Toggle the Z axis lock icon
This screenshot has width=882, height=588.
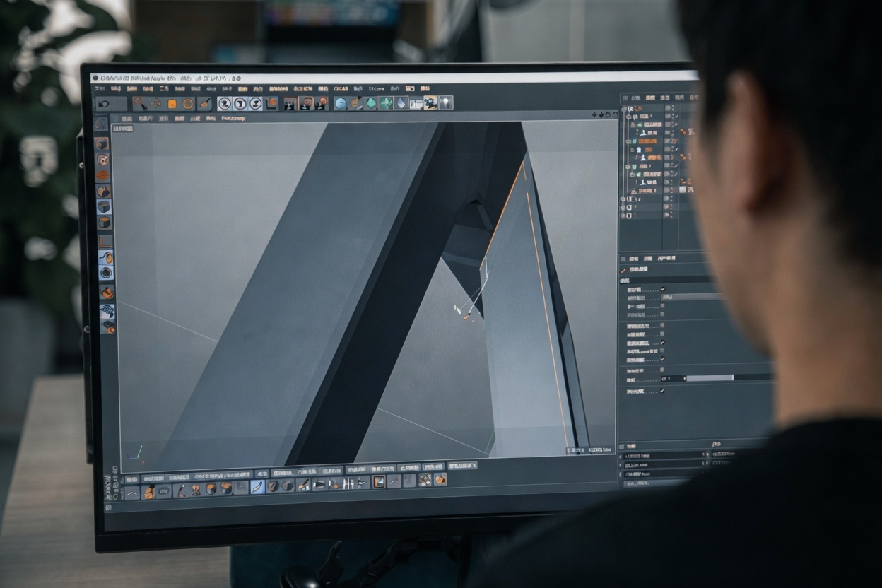(255, 104)
